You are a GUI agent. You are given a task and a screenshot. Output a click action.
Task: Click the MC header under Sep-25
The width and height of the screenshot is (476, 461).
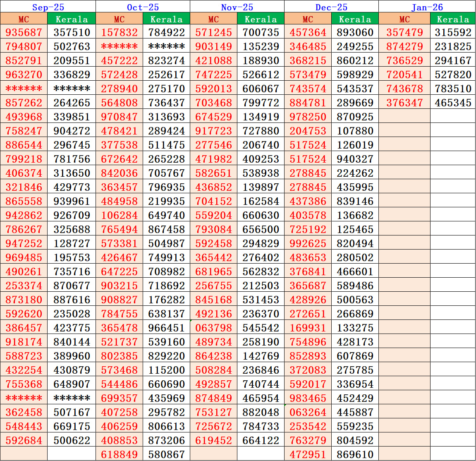(x=24, y=19)
